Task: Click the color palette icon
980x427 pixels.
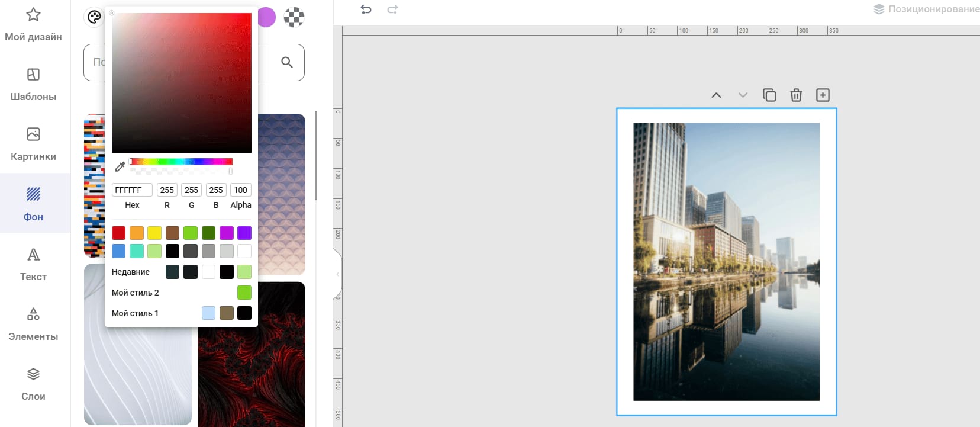Action: click(94, 17)
